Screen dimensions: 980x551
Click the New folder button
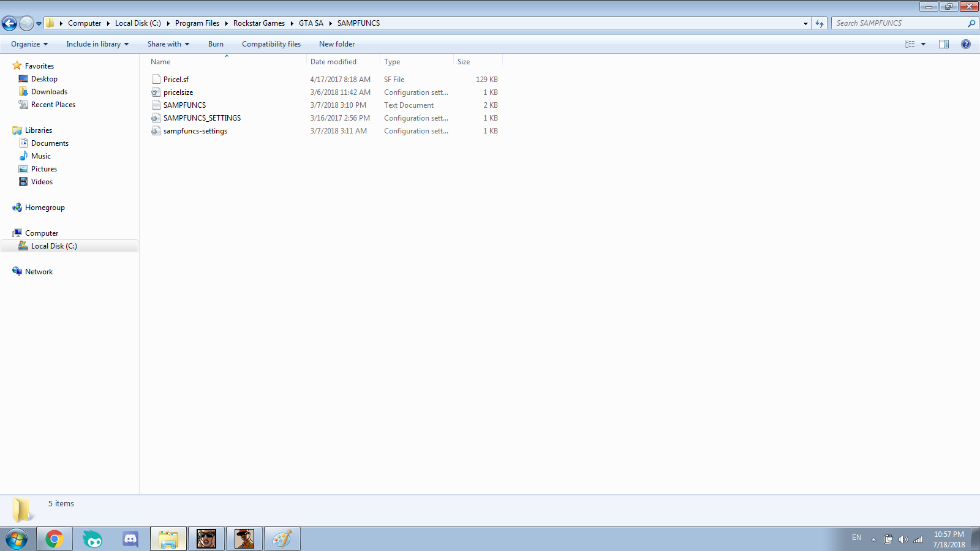click(337, 44)
